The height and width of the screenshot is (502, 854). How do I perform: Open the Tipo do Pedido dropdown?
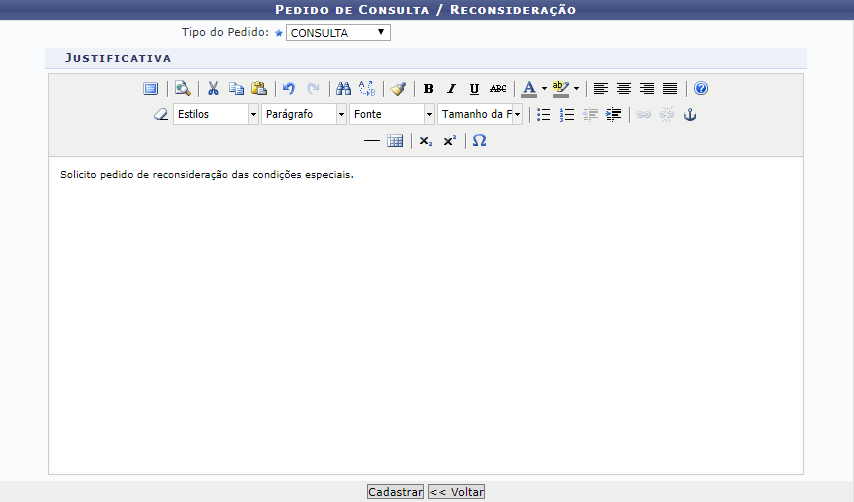338,33
